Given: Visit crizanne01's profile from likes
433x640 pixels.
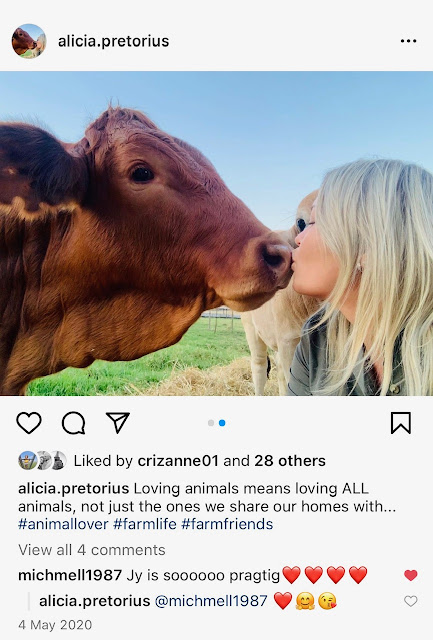Looking at the screenshot, I should click(x=178, y=461).
